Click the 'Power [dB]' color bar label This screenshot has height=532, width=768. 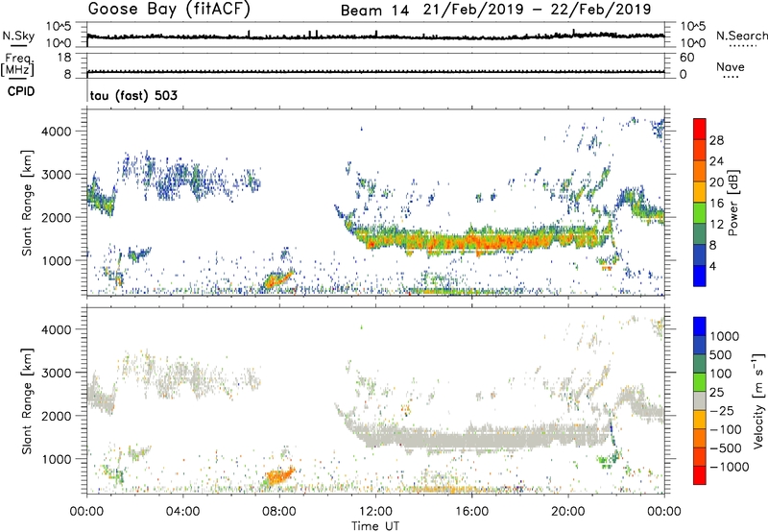point(733,203)
